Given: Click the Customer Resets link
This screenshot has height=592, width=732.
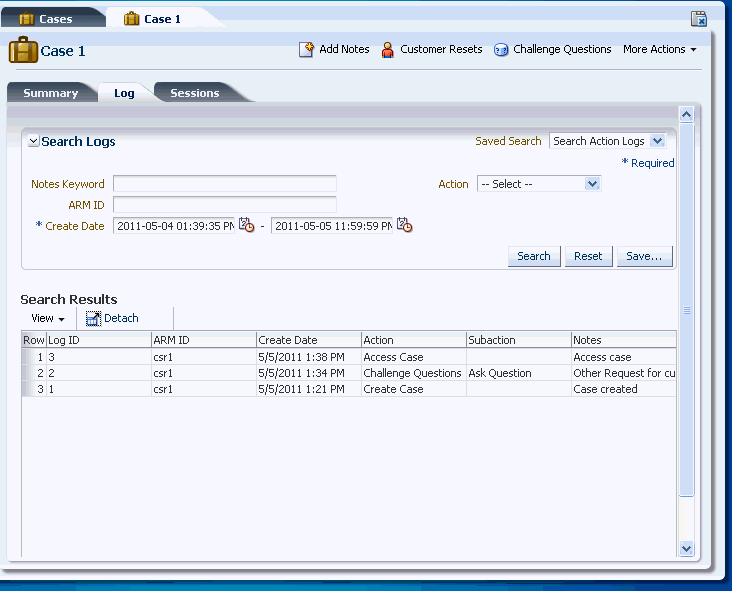Looking at the screenshot, I should pyautogui.click(x=441, y=49).
